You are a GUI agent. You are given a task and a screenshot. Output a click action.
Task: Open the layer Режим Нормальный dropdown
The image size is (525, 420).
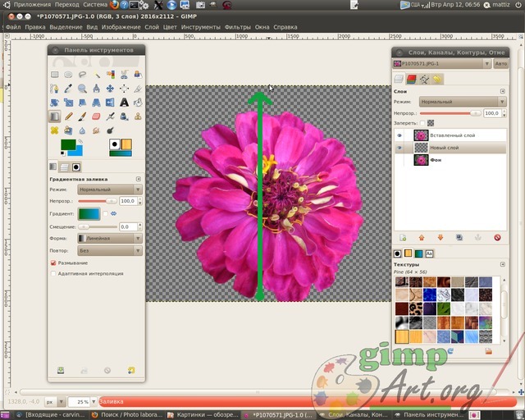tap(463, 102)
